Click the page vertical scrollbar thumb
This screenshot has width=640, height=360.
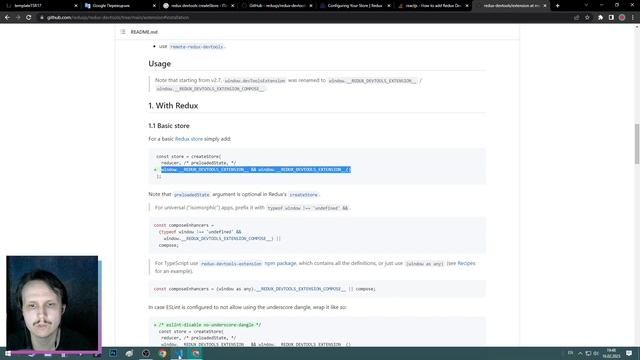(x=637, y=144)
